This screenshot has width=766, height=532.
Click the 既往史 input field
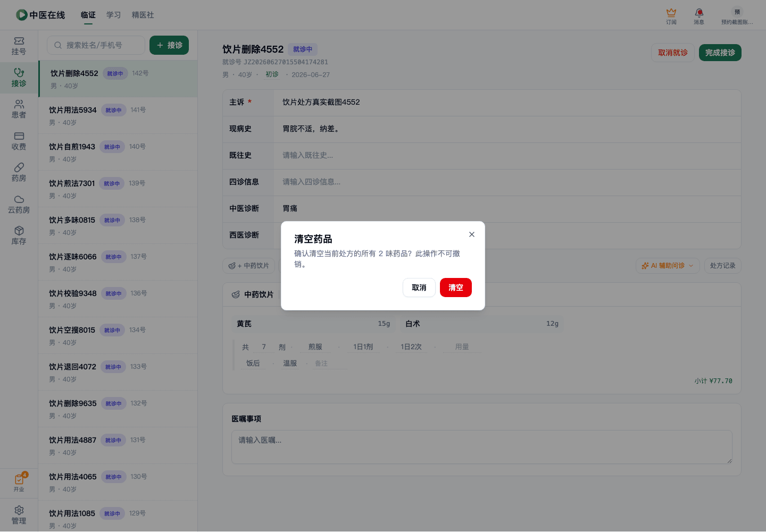(x=507, y=156)
